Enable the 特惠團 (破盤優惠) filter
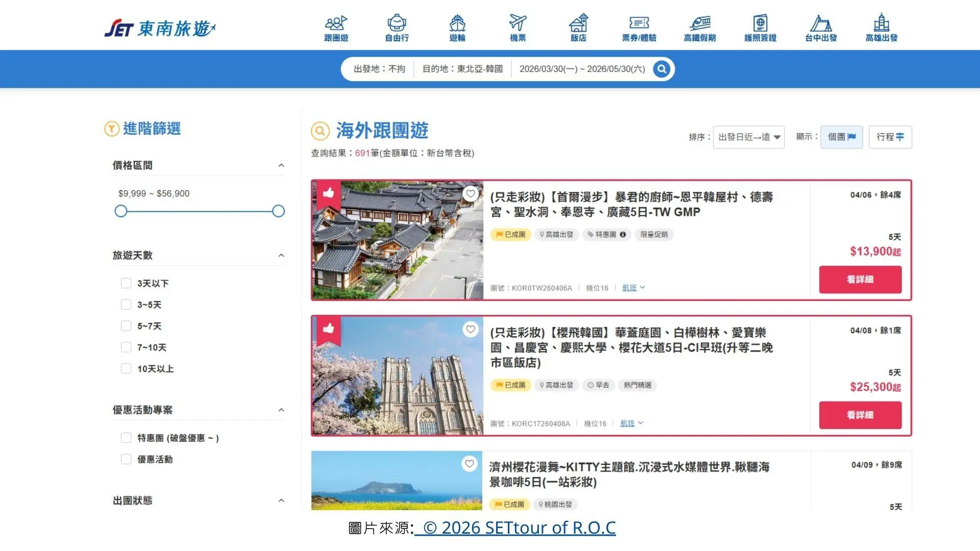 pyautogui.click(x=126, y=438)
